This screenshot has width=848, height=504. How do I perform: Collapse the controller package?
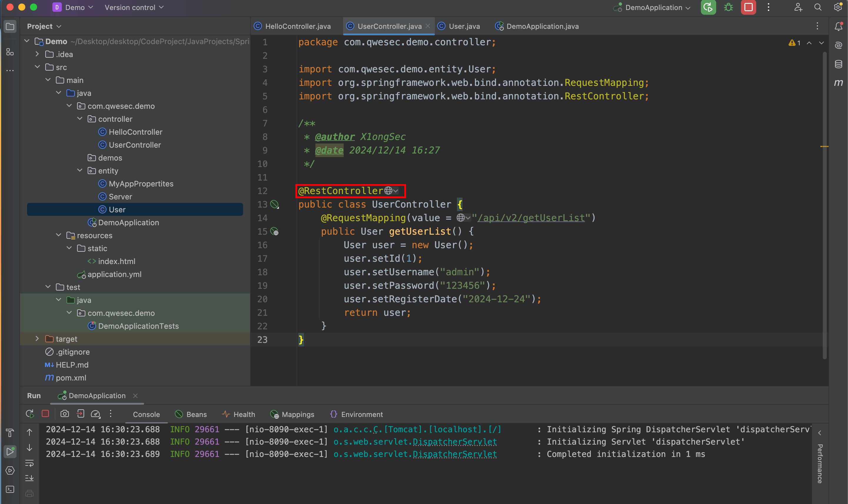point(80,119)
